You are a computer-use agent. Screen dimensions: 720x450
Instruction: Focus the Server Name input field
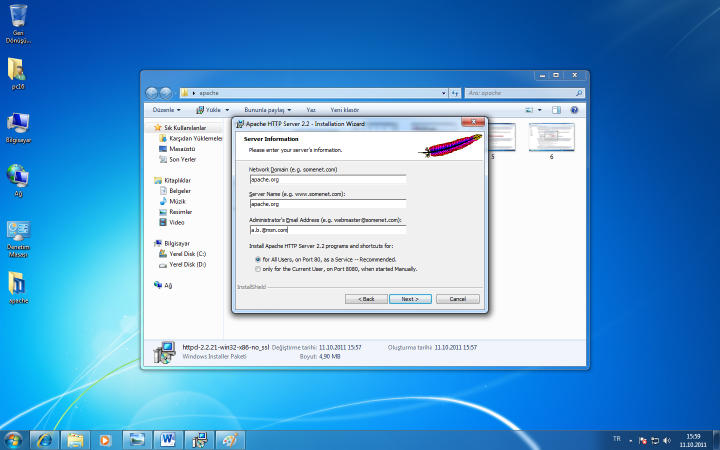pyautogui.click(x=327, y=203)
